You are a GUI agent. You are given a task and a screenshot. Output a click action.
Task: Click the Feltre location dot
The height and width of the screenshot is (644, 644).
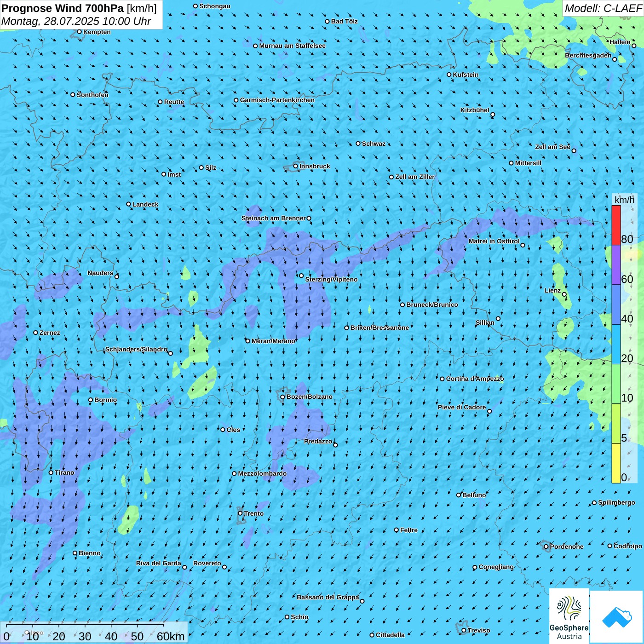[x=397, y=530]
